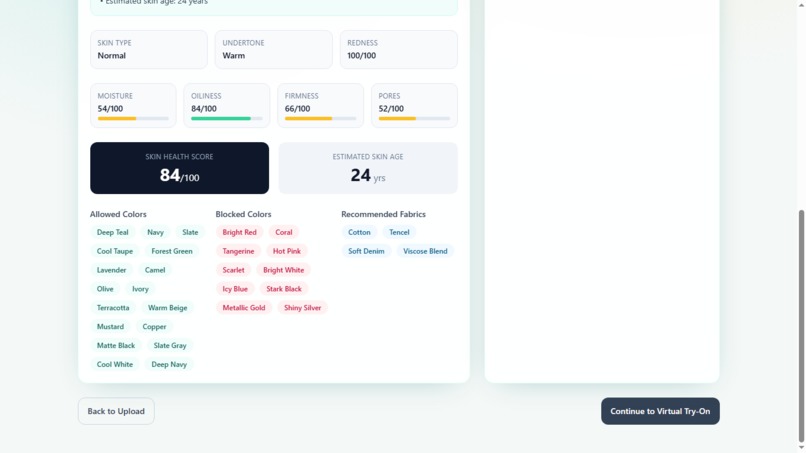The width and height of the screenshot is (806, 453).
Task: Select the Soft Denim fabric chip
Action: (366, 251)
